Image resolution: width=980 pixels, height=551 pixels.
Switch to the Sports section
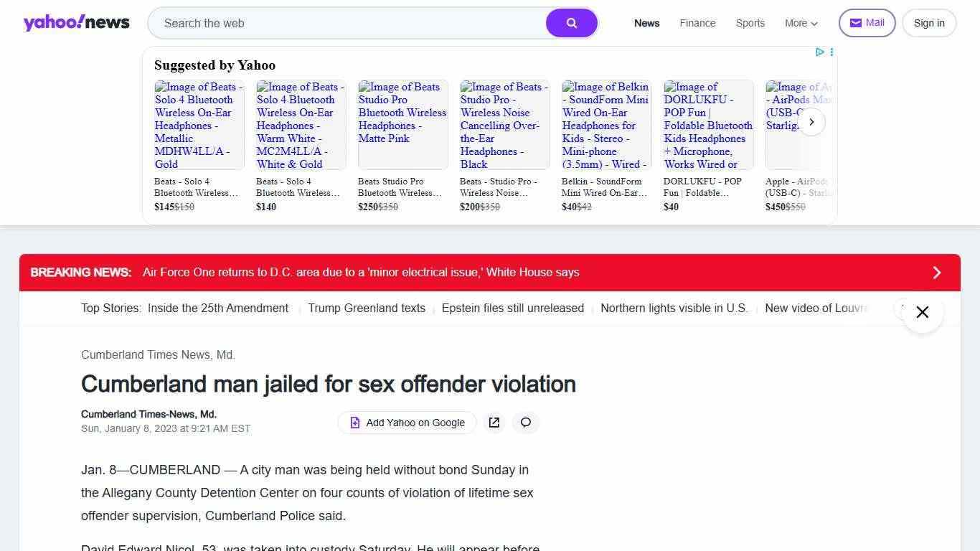click(750, 23)
